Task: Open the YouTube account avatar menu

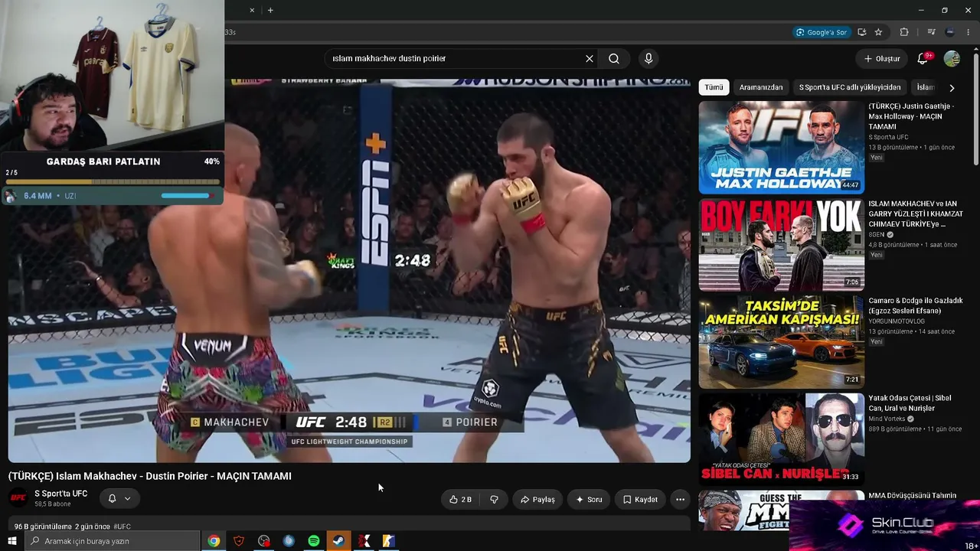Action: click(952, 59)
